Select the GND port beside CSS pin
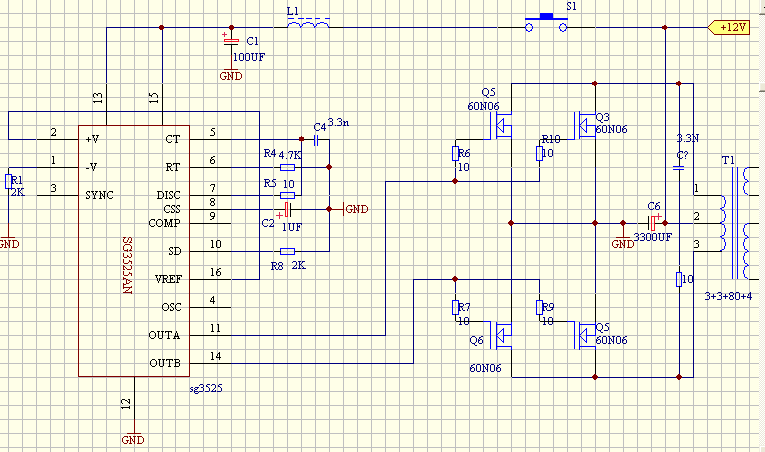 [x=356, y=209]
